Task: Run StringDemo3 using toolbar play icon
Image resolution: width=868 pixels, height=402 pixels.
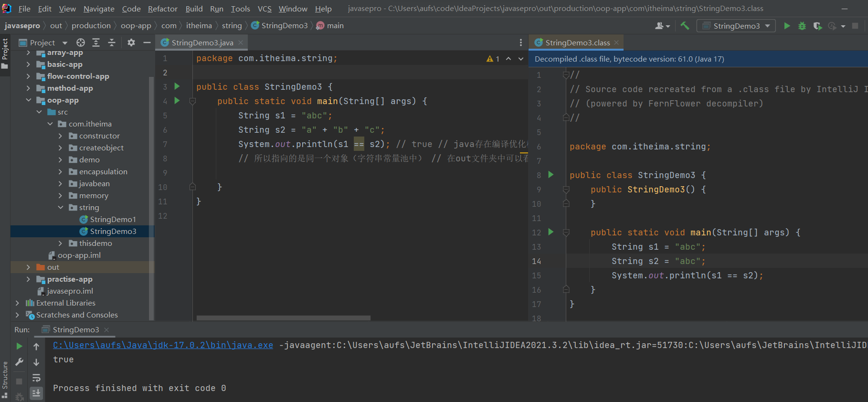Action: (x=787, y=26)
